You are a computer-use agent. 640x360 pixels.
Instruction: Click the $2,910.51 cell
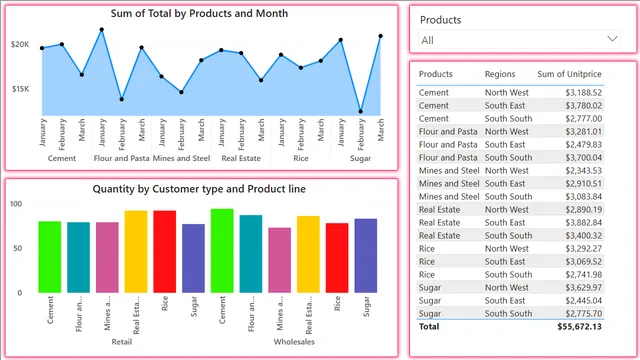coord(583,184)
